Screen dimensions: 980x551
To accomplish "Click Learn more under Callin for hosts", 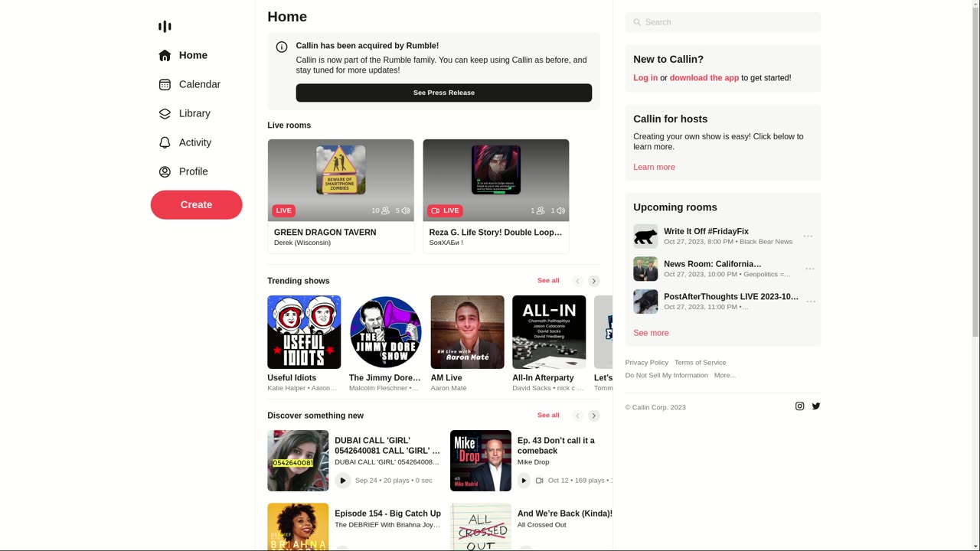I will [x=654, y=168].
